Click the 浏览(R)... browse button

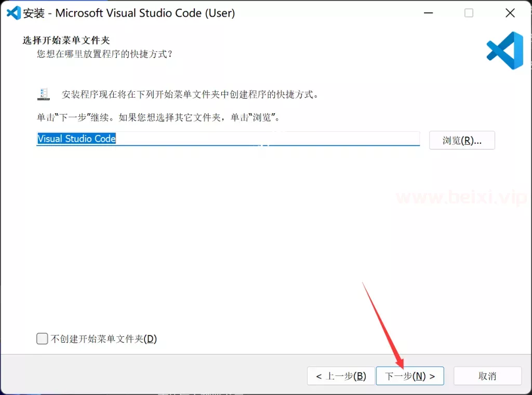(462, 140)
